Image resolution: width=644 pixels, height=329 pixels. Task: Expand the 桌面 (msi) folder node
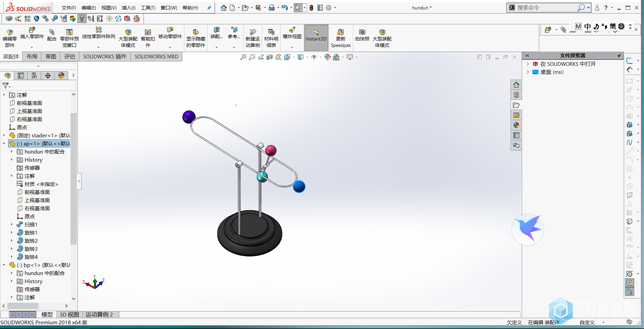pyautogui.click(x=528, y=72)
